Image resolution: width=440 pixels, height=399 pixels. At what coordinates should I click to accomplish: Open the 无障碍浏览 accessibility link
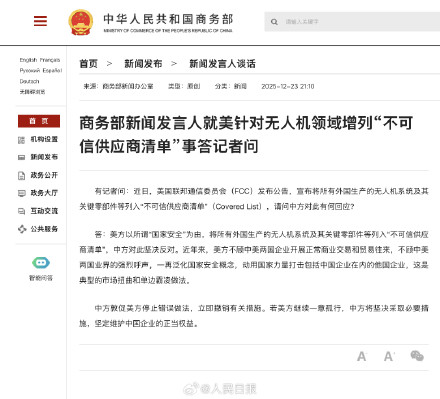(x=32, y=92)
